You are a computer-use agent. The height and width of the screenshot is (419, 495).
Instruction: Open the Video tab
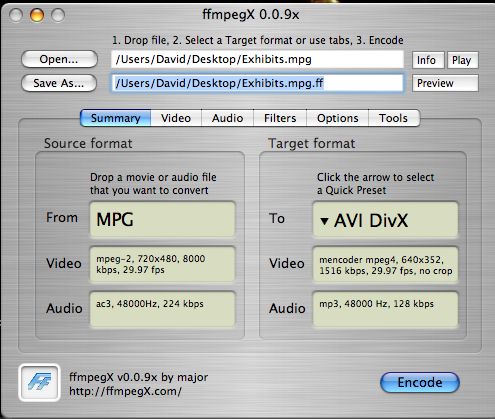(176, 118)
